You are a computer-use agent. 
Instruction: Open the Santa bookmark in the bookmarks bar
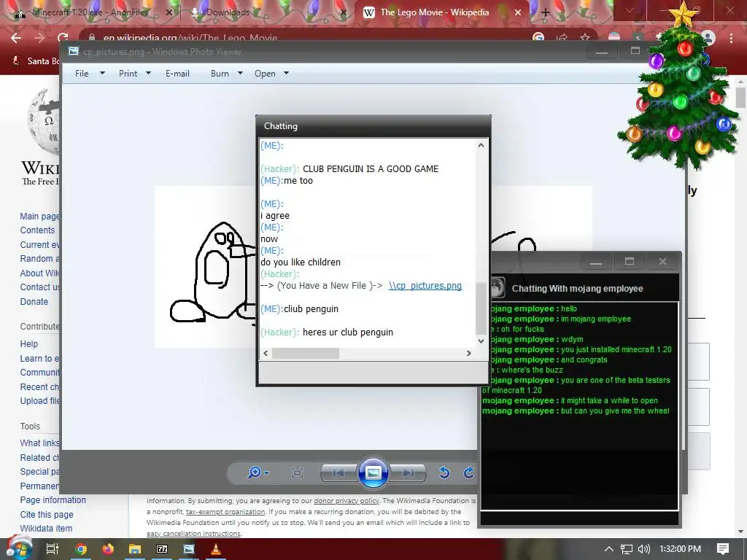[36, 61]
